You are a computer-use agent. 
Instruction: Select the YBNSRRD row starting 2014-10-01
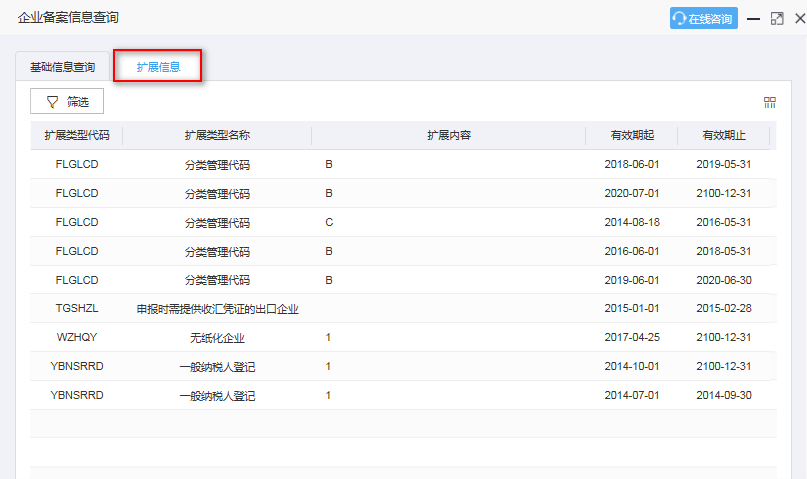pyautogui.click(x=403, y=366)
